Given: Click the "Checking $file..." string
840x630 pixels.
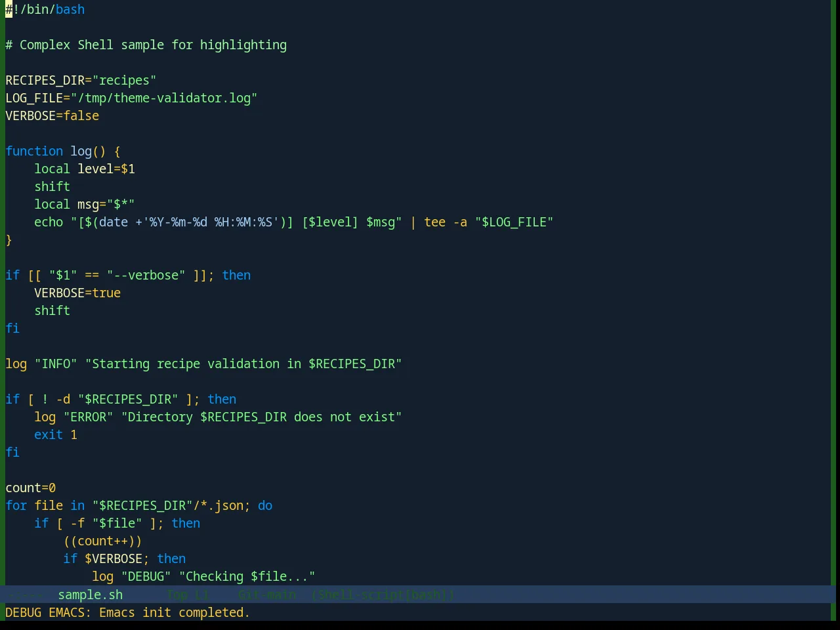Looking at the screenshot, I should [x=247, y=576].
